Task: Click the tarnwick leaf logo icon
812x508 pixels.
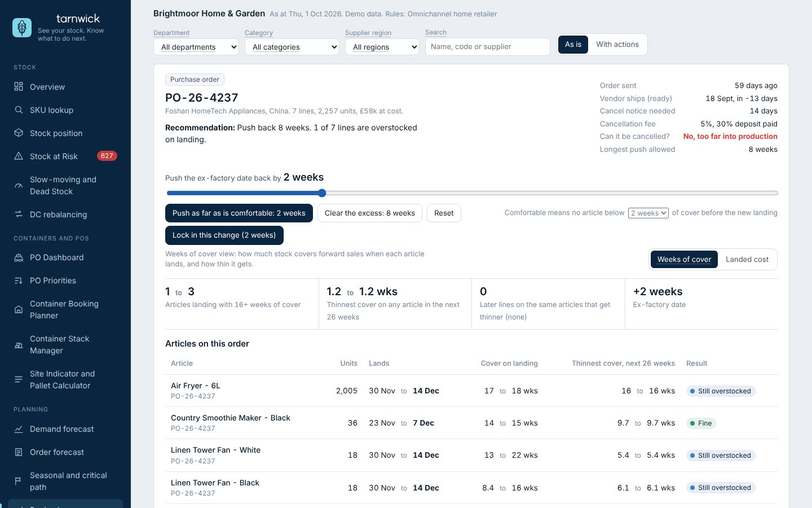Action: [x=22, y=28]
